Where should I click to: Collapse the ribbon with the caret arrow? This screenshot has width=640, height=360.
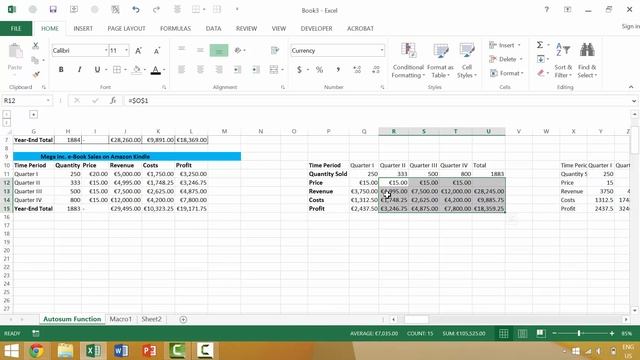[x=631, y=87]
